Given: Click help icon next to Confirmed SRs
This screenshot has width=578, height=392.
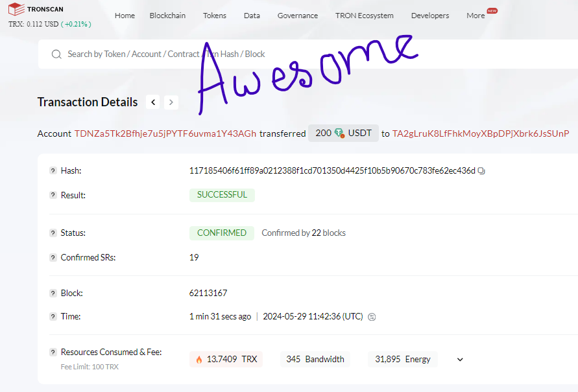Looking at the screenshot, I should point(53,258).
